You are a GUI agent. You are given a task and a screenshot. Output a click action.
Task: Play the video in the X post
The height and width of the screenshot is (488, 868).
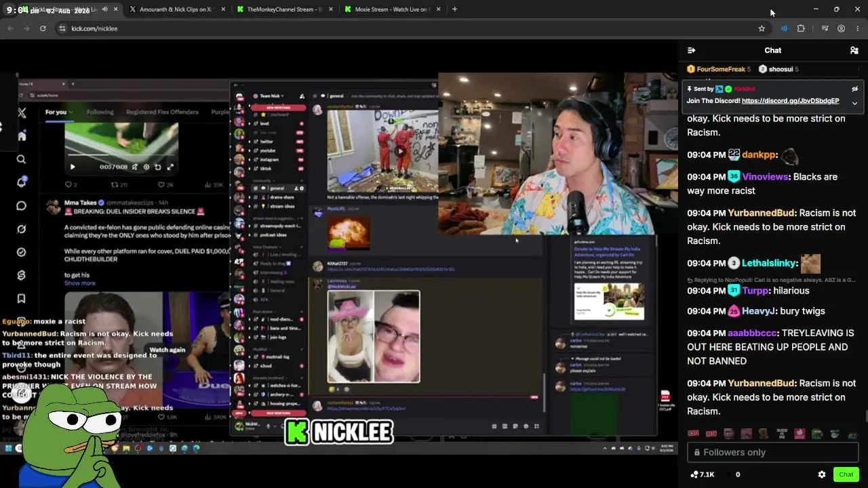pyautogui.click(x=73, y=167)
